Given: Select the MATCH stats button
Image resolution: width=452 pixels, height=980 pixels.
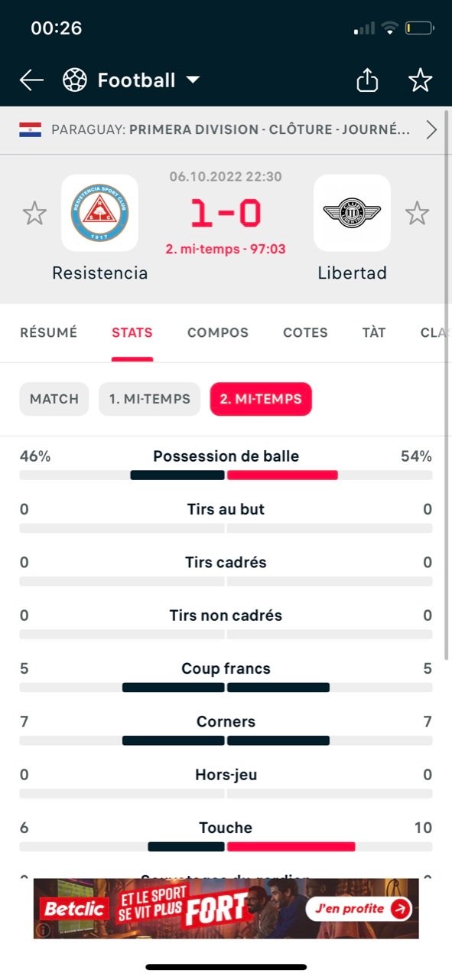Looking at the screenshot, I should [54, 399].
